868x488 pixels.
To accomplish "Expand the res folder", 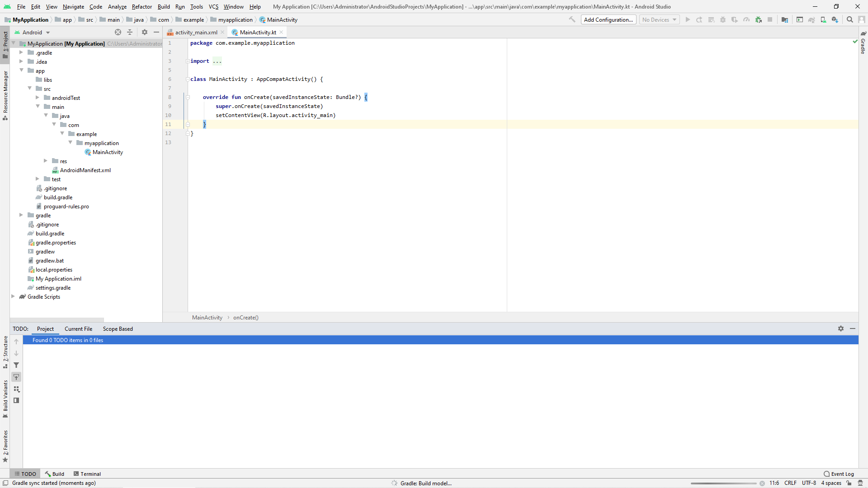I will (x=46, y=161).
